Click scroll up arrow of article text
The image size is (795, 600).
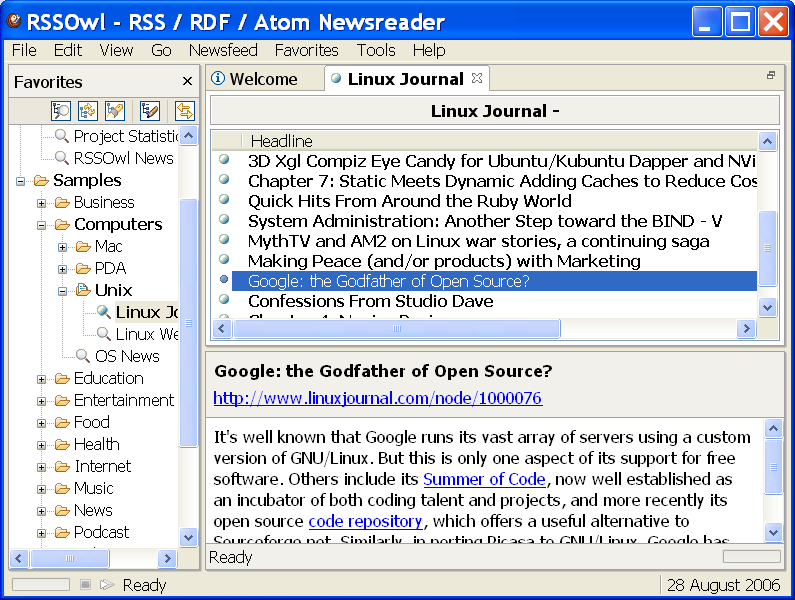(x=773, y=429)
